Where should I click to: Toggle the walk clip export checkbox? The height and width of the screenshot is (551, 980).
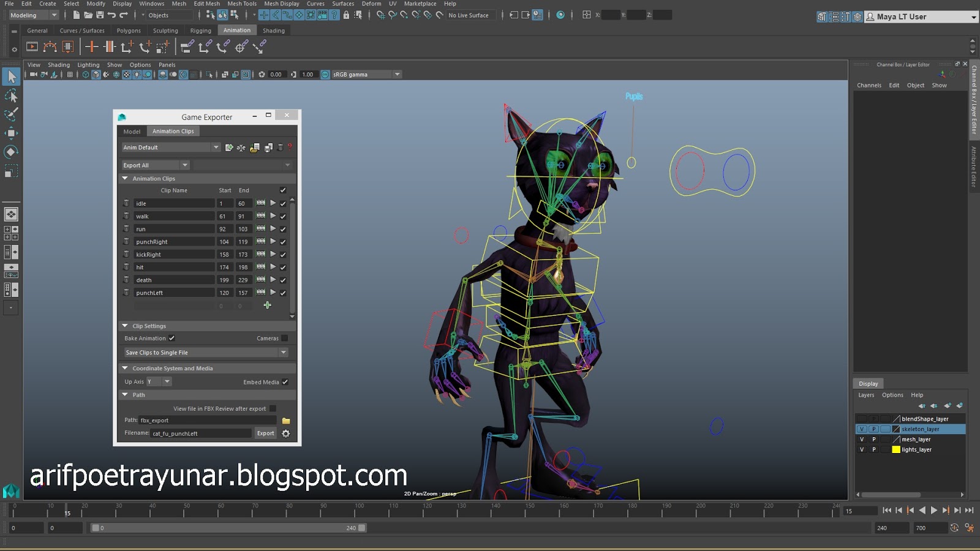coord(283,216)
